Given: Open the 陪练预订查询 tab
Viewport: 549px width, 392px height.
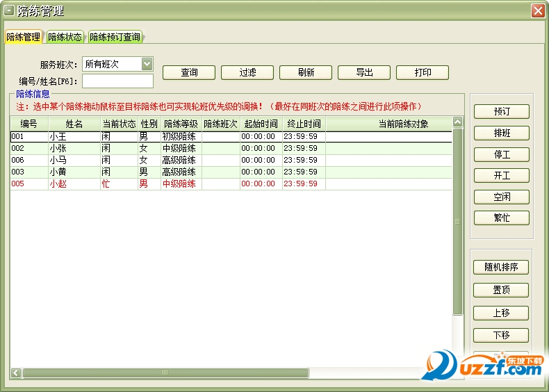Looking at the screenshot, I should (115, 37).
